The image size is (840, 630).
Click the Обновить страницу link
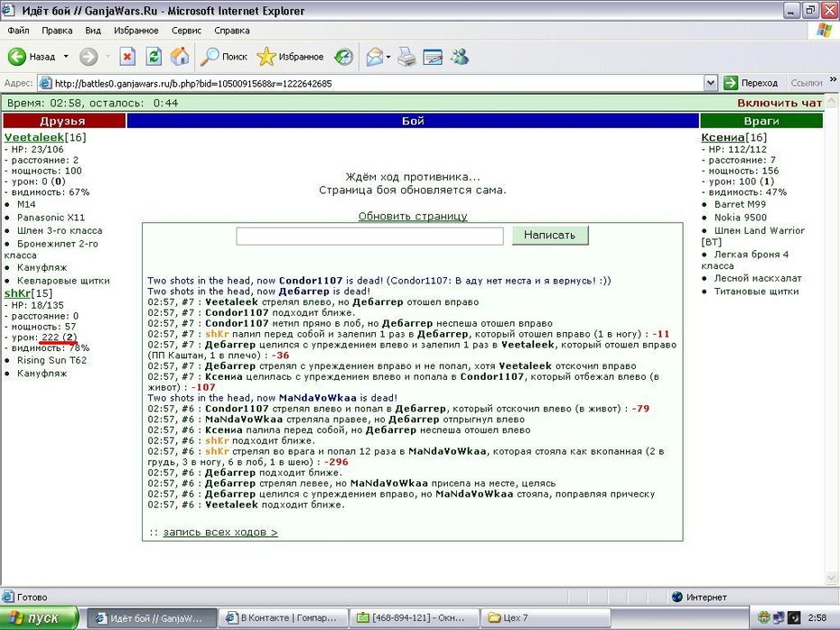point(413,216)
